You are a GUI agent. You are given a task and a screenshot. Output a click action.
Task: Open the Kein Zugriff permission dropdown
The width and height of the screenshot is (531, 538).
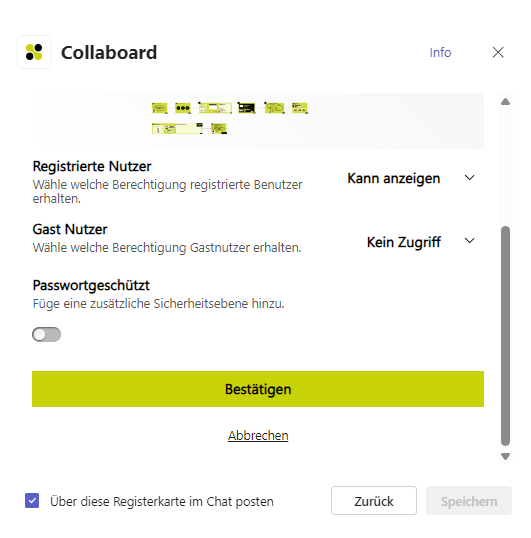pos(421,242)
